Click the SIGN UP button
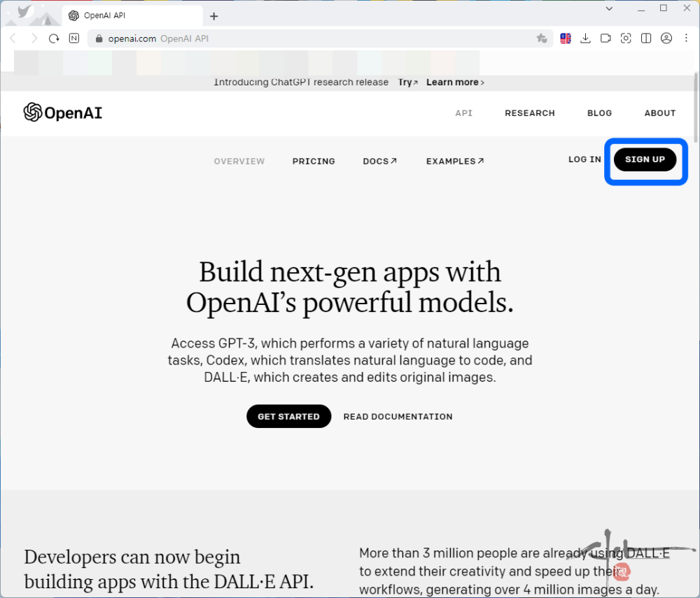The height and width of the screenshot is (598, 700). click(x=645, y=159)
